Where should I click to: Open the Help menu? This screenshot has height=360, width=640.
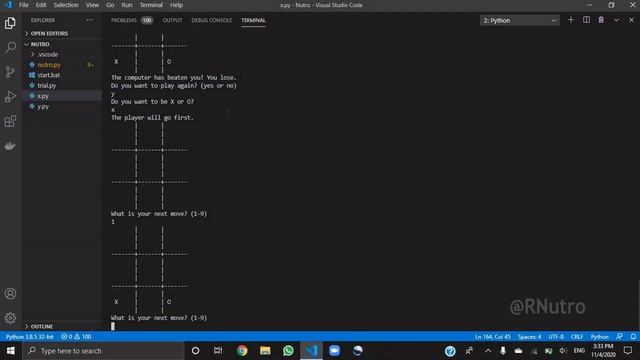tap(176, 5)
